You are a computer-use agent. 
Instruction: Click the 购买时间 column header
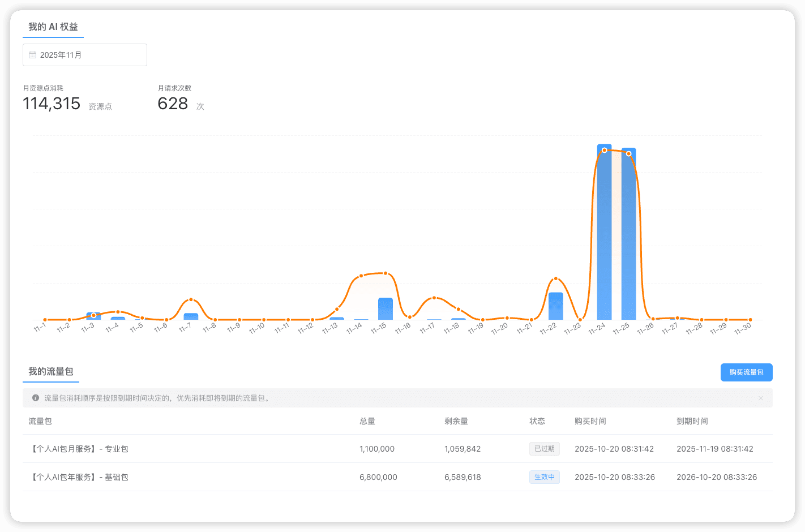pos(590,421)
